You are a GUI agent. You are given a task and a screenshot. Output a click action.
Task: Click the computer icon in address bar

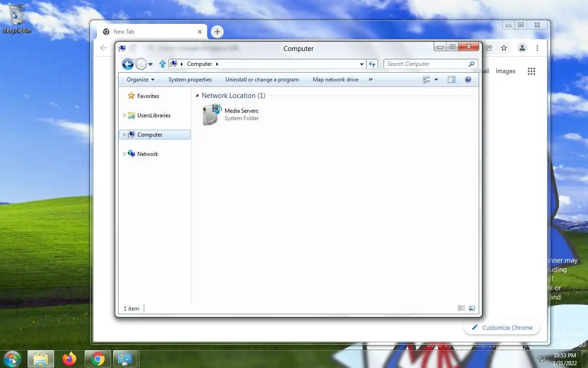point(174,64)
